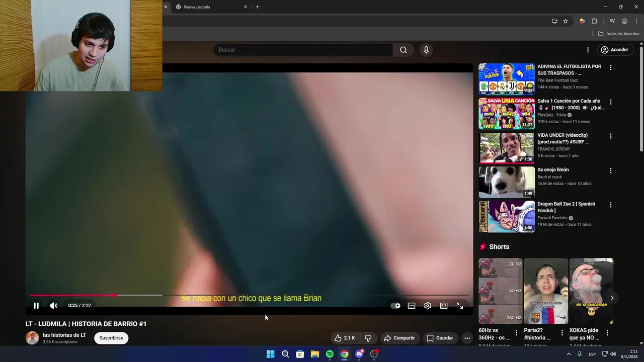Seek on the video progress bar
The height and width of the screenshot is (362, 644).
click(x=249, y=295)
